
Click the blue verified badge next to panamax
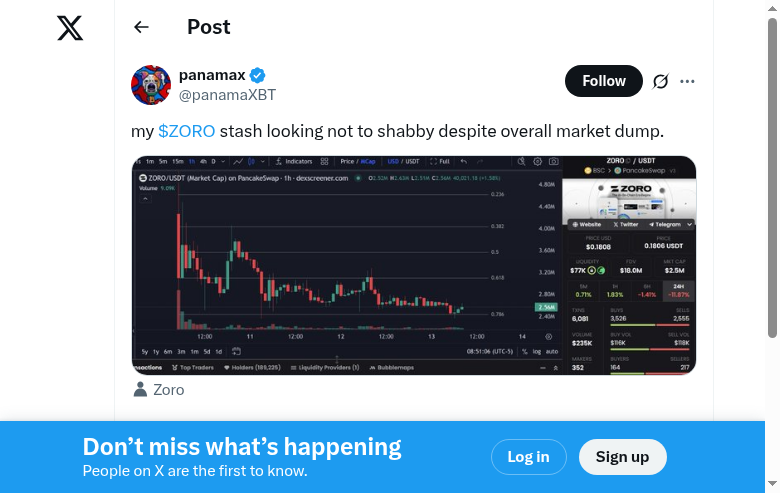[x=258, y=75]
